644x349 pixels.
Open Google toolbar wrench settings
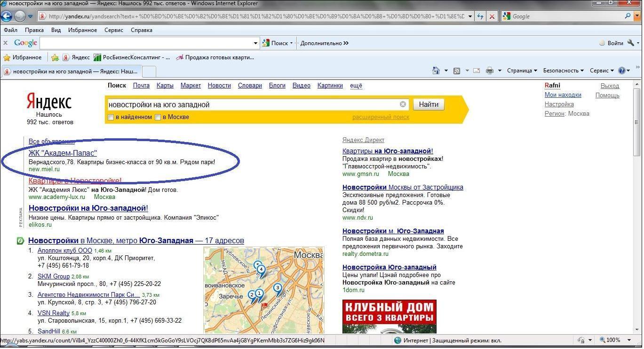click(x=631, y=43)
